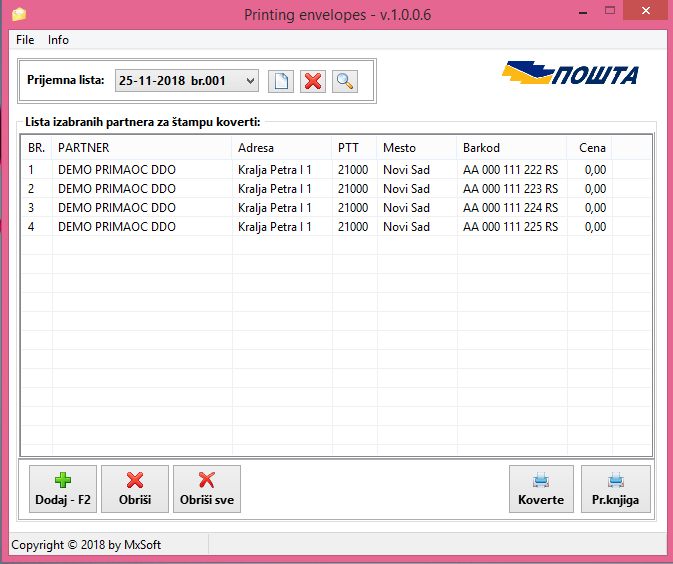This screenshot has width=673, height=564.
Task: Click the row number 3 cell
Action: pyautogui.click(x=31, y=208)
